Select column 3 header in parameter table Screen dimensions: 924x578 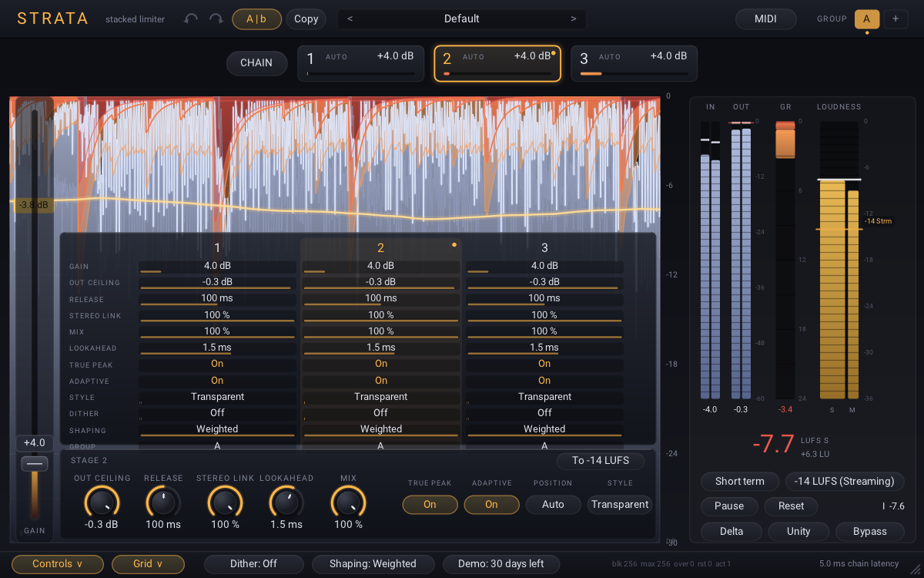point(544,247)
